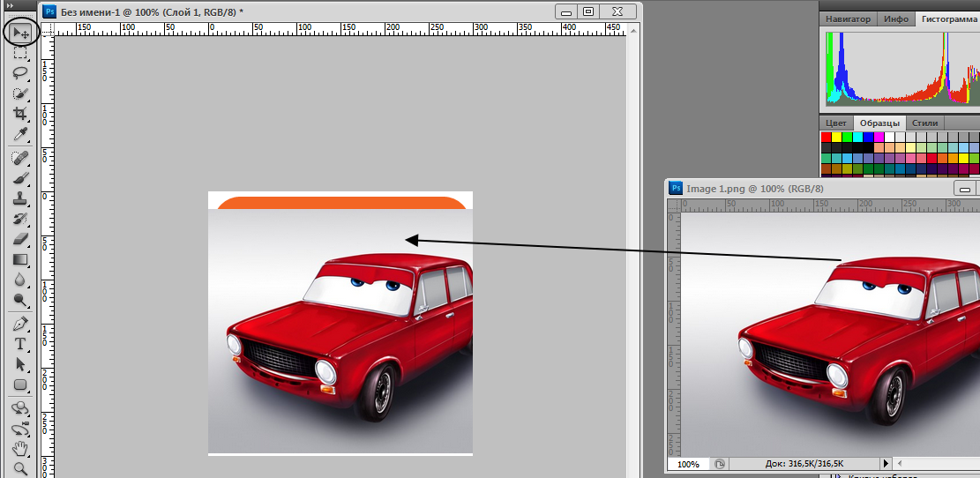Viewport: 980px width, 478px height.
Task: Select the Eraser tool
Action: 21,239
